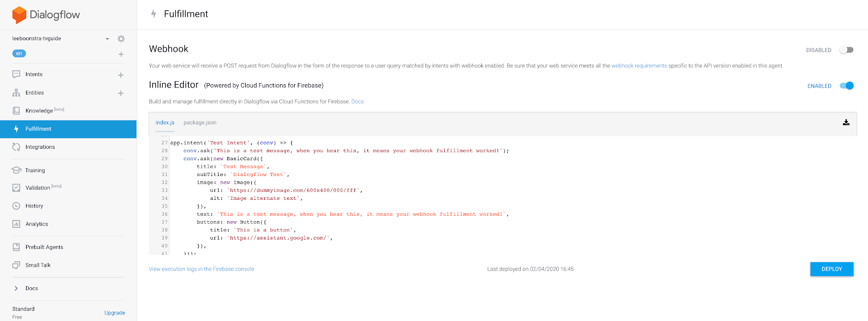Open the Integrations section icon

pyautogui.click(x=16, y=147)
